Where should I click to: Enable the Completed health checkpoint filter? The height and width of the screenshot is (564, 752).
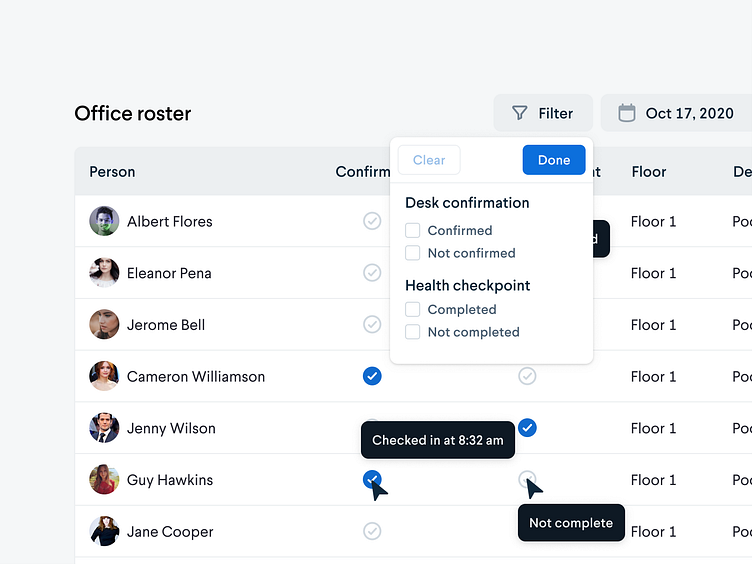coord(412,309)
